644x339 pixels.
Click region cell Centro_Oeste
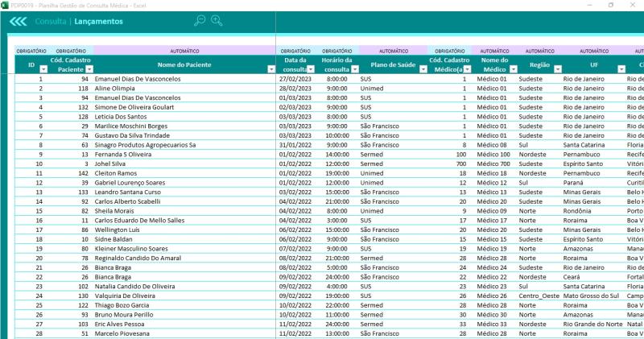pyautogui.click(x=539, y=296)
